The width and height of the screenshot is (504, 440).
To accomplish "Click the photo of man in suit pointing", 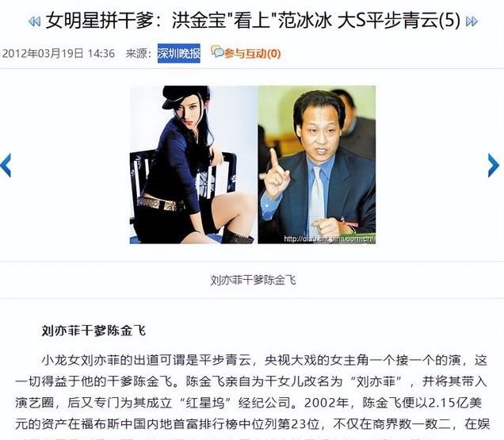I will pos(317,164).
